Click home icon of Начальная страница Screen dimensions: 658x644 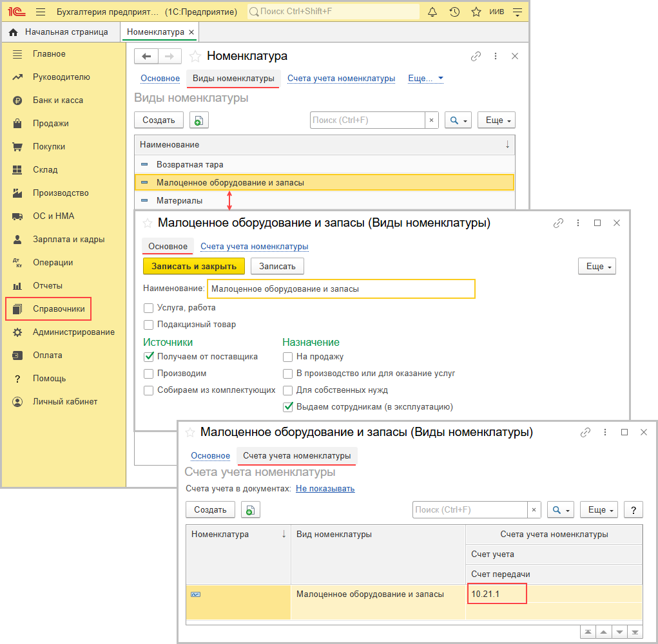pyautogui.click(x=14, y=32)
